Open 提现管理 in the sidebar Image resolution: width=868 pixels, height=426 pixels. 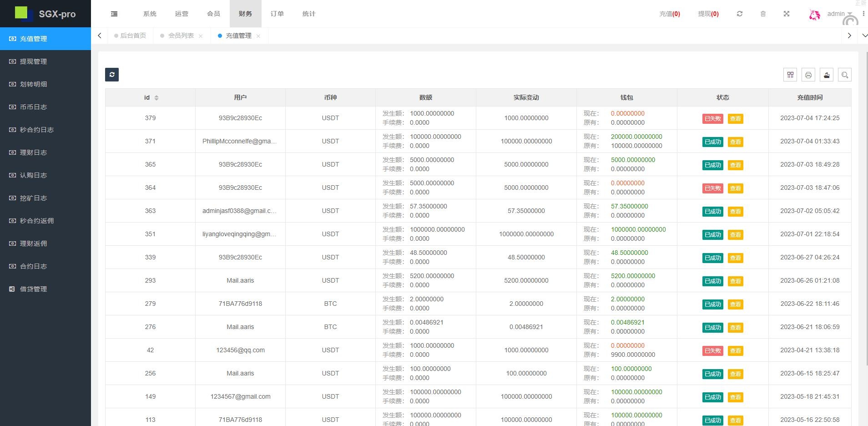pos(33,61)
